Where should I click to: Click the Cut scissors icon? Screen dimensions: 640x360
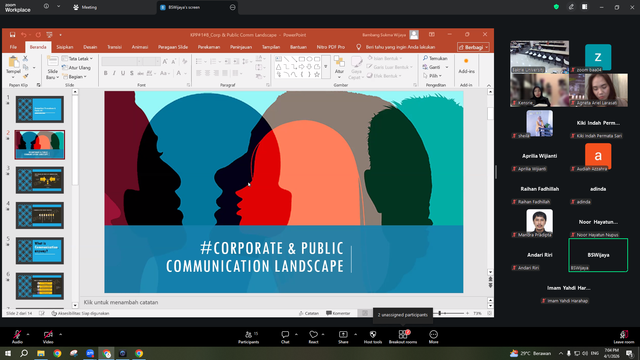point(25,59)
